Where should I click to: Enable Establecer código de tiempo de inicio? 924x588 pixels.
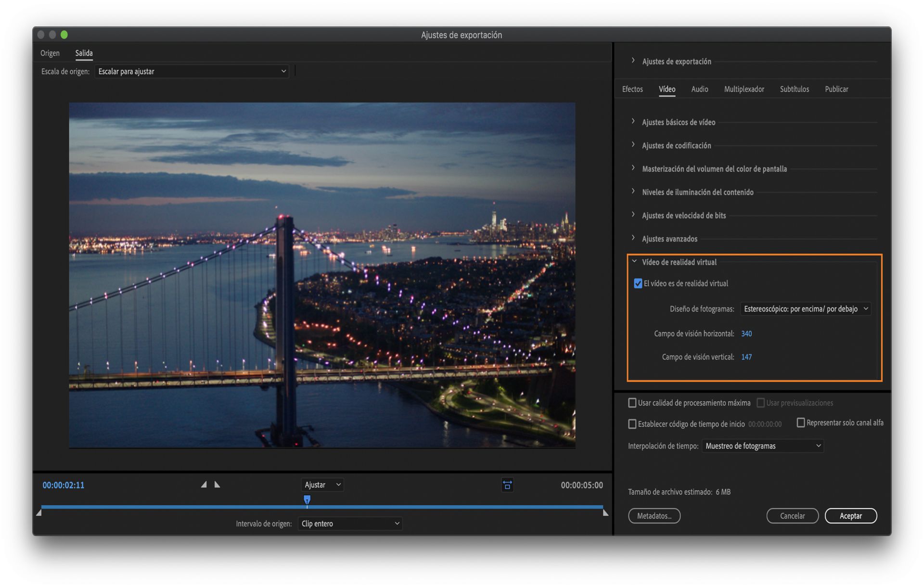[x=632, y=424]
